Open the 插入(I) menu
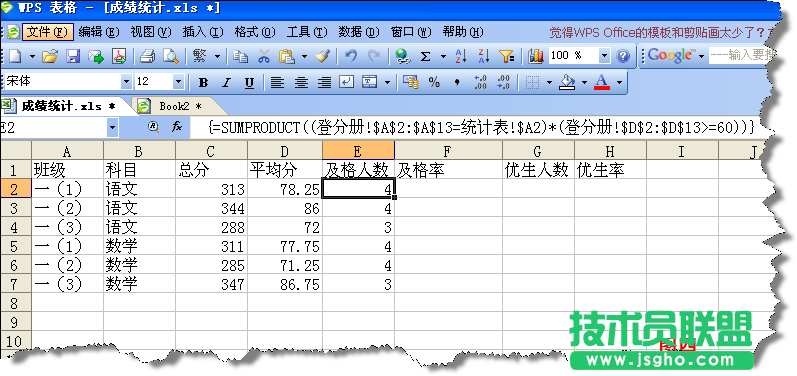Image resolution: width=797 pixels, height=376 pixels. point(203,32)
